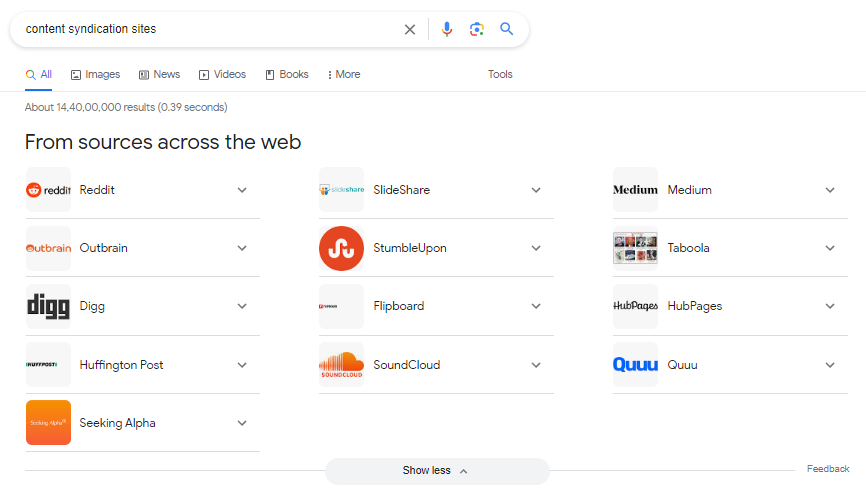Switch to the News tab
Viewport: 866px width, 494px height.
point(159,75)
